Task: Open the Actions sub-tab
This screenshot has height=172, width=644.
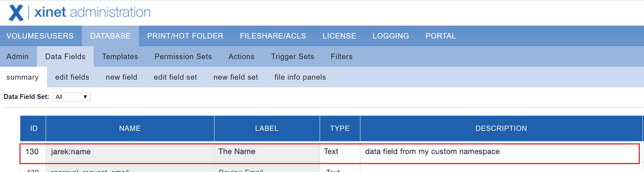Action: pyautogui.click(x=241, y=57)
